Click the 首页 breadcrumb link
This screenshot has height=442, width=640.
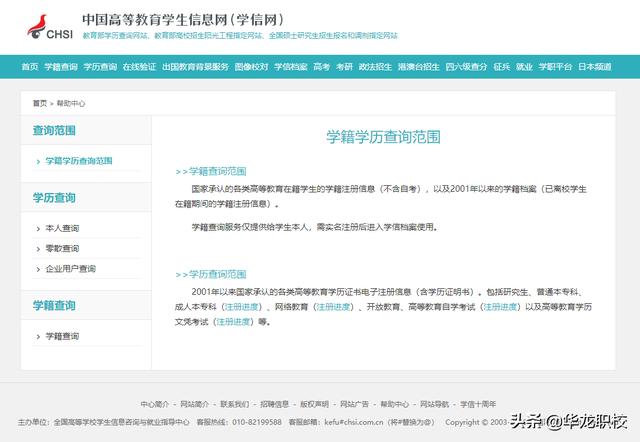tap(40, 103)
